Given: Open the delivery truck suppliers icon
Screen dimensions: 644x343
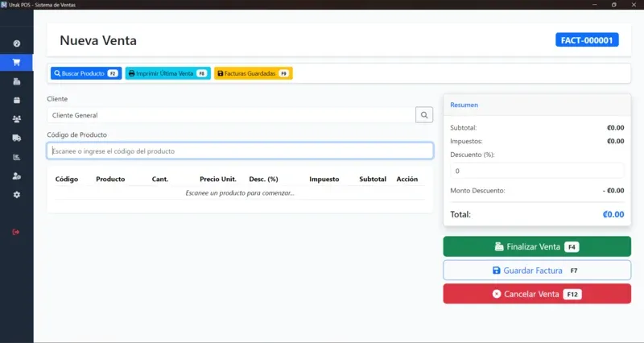Looking at the screenshot, I should pyautogui.click(x=16, y=138).
